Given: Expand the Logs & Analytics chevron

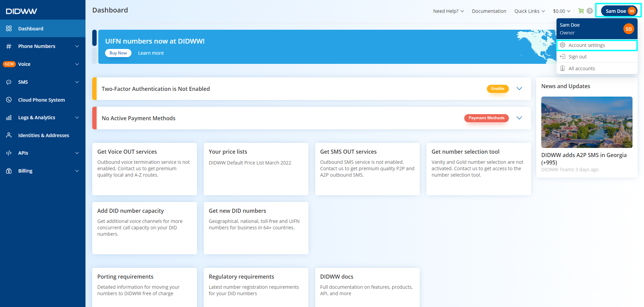Looking at the screenshot, I should [x=77, y=118].
